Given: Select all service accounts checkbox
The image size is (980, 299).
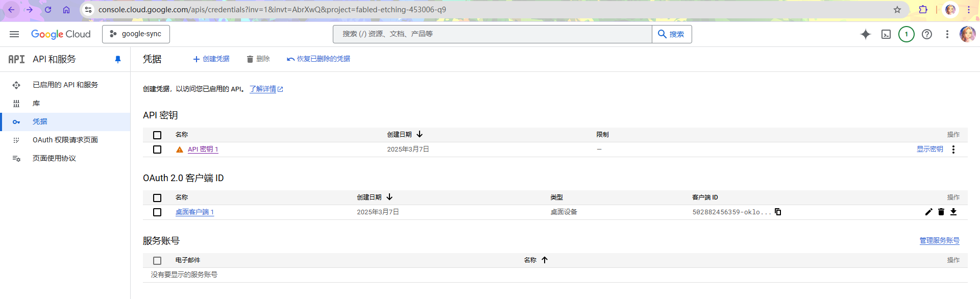Looking at the screenshot, I should click(157, 261).
